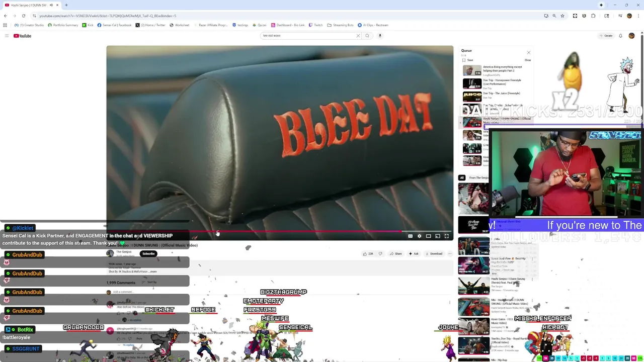This screenshot has height=362, width=644.
Task: Reload the page with the refresh icon
Action: click(x=23, y=16)
